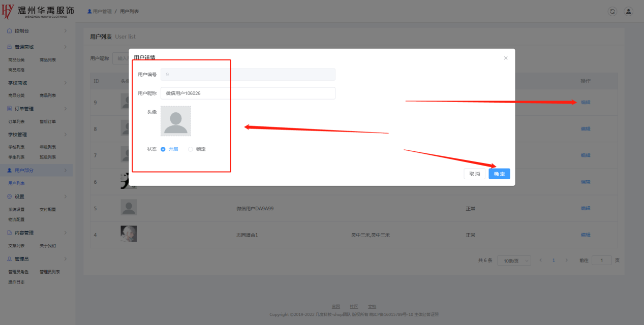This screenshot has width=644, height=325.
Task: Click the 用户昵称 input field in dialog
Action: coord(248,93)
